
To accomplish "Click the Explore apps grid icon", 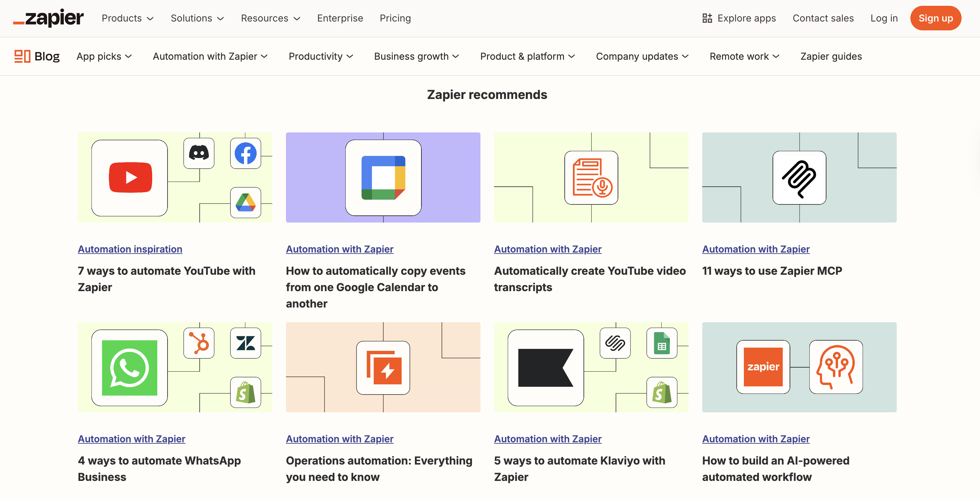I will (x=707, y=18).
